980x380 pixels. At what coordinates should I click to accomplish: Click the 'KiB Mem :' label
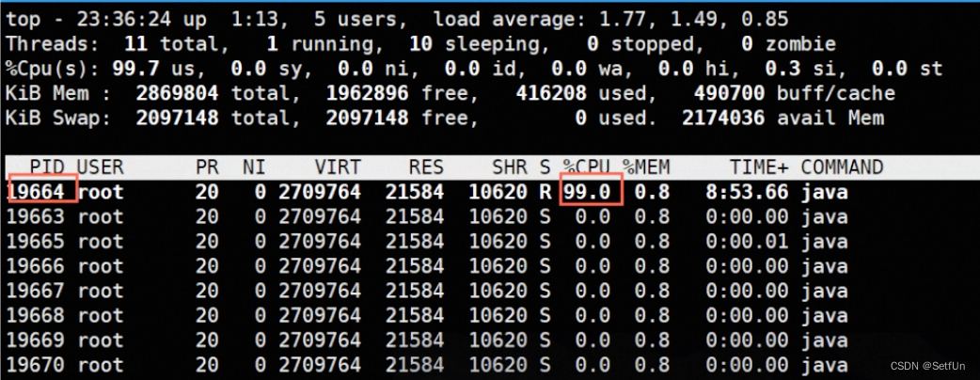58,94
